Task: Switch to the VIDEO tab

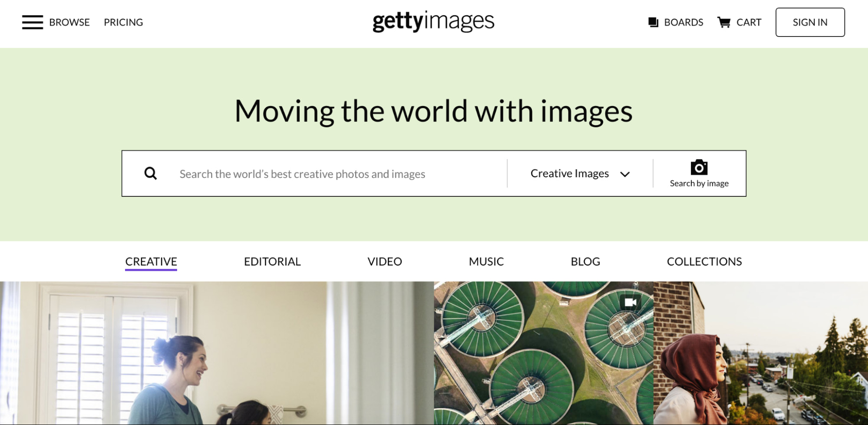Action: click(385, 261)
